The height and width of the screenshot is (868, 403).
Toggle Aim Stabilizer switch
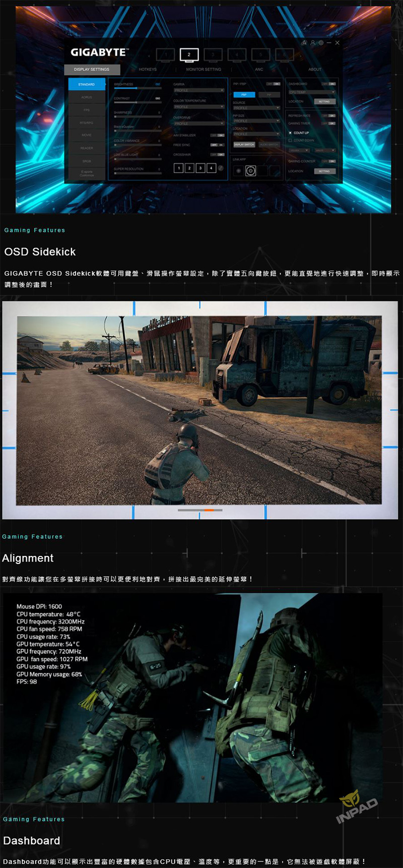point(218,135)
